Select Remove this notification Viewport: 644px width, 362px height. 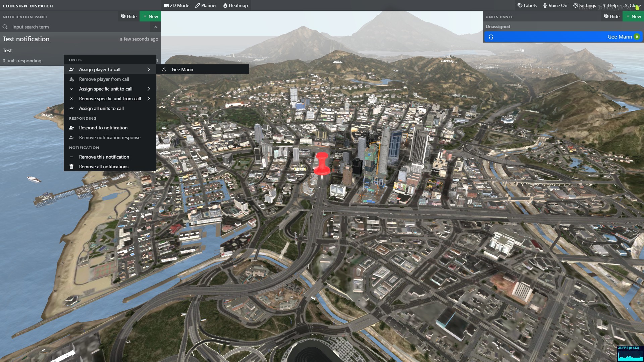coord(104,157)
